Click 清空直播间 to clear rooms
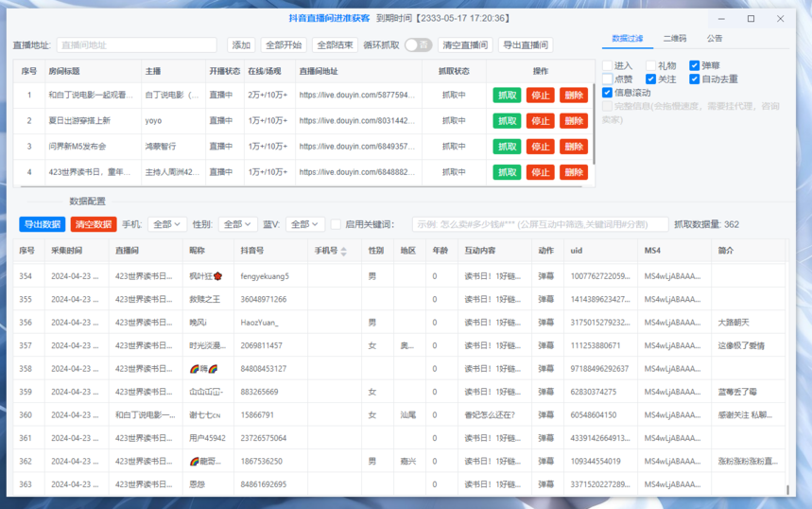 point(466,45)
